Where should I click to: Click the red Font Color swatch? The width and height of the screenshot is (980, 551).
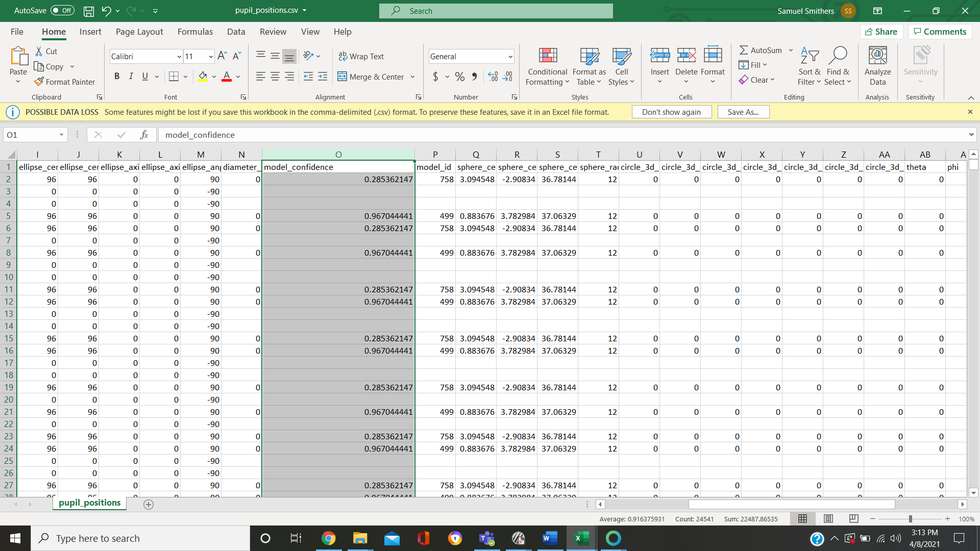tap(227, 77)
